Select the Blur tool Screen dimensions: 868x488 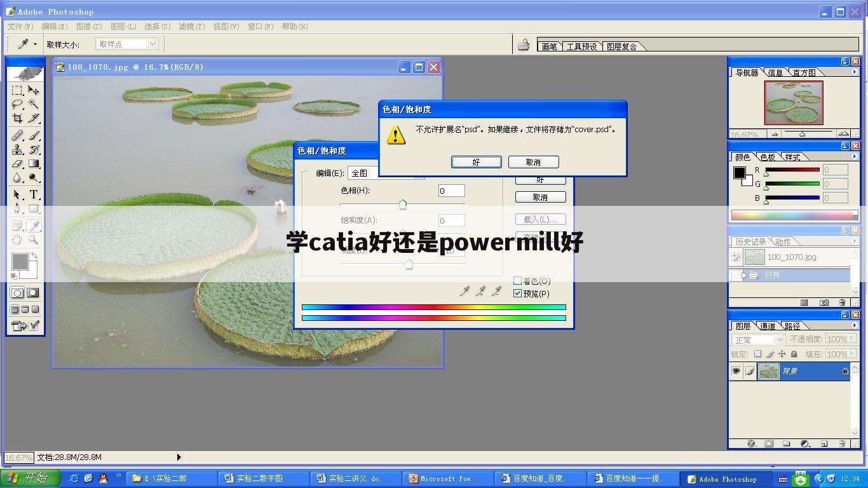18,177
